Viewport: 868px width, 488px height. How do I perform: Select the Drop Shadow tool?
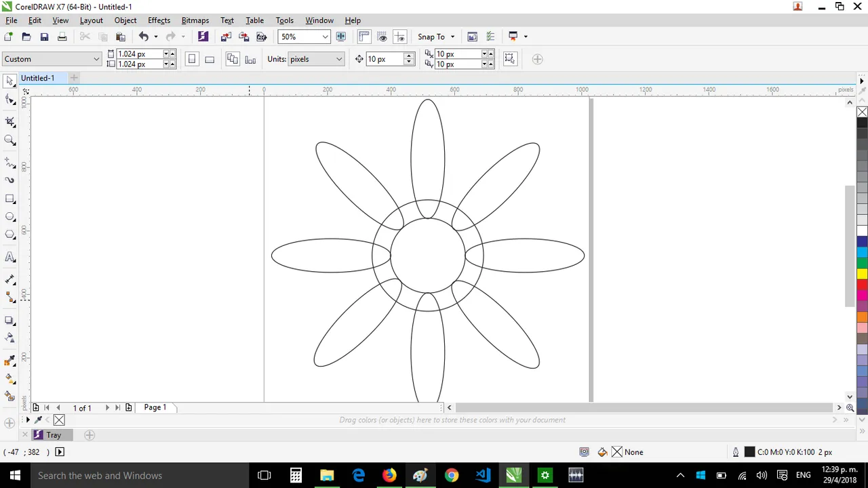tap(9, 320)
